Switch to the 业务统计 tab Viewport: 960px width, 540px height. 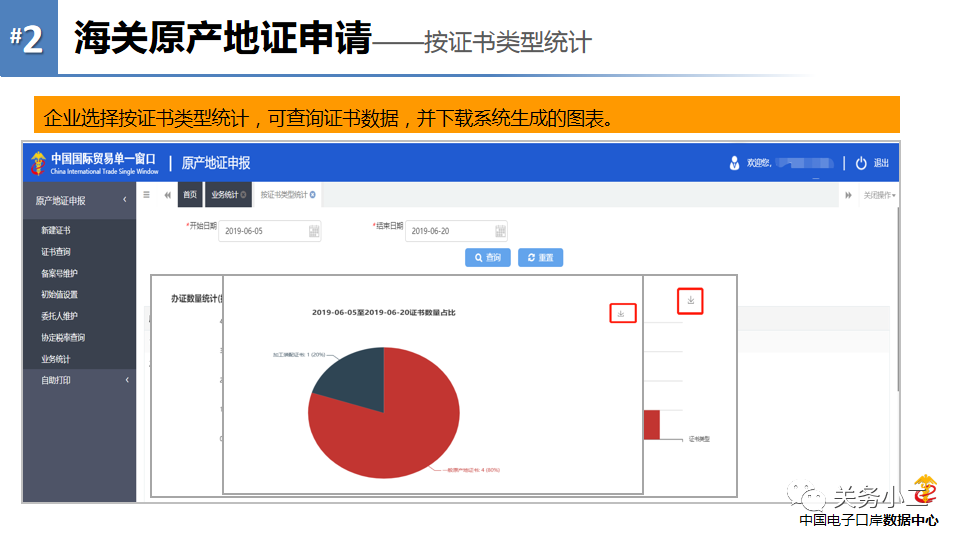[224, 195]
